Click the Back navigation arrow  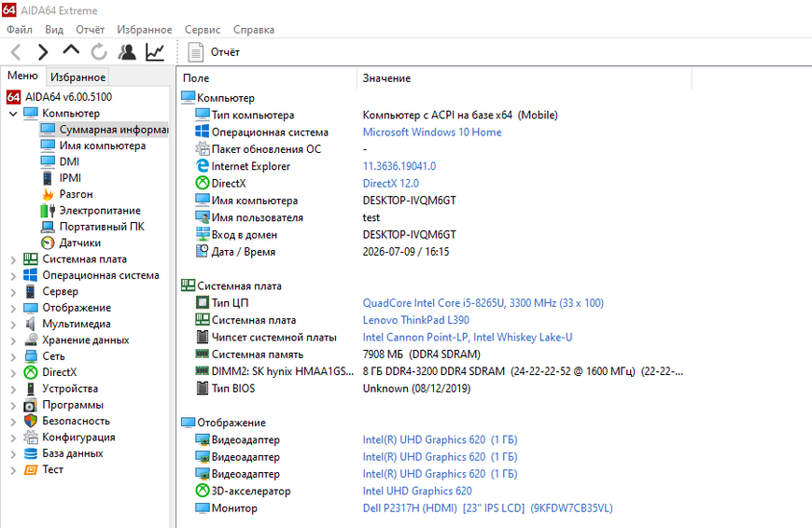coord(17,52)
